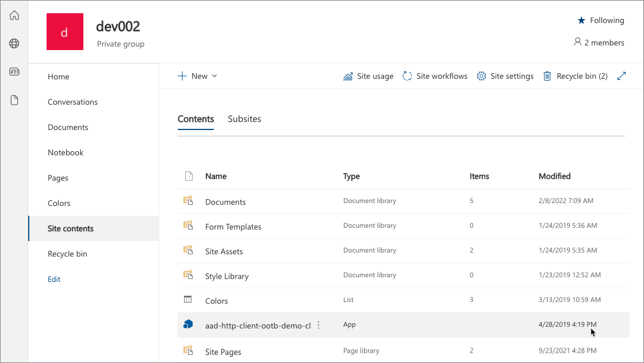Open the Documents library name link

pyautogui.click(x=225, y=202)
